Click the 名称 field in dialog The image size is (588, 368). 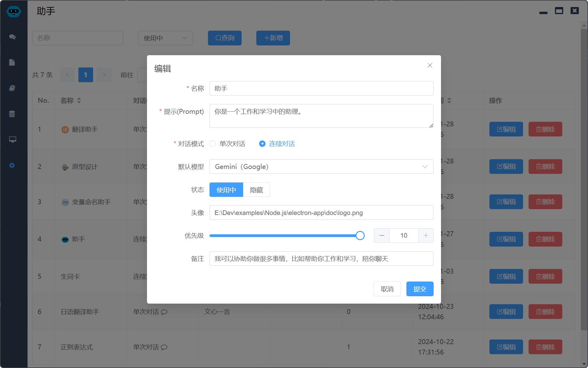tap(322, 88)
